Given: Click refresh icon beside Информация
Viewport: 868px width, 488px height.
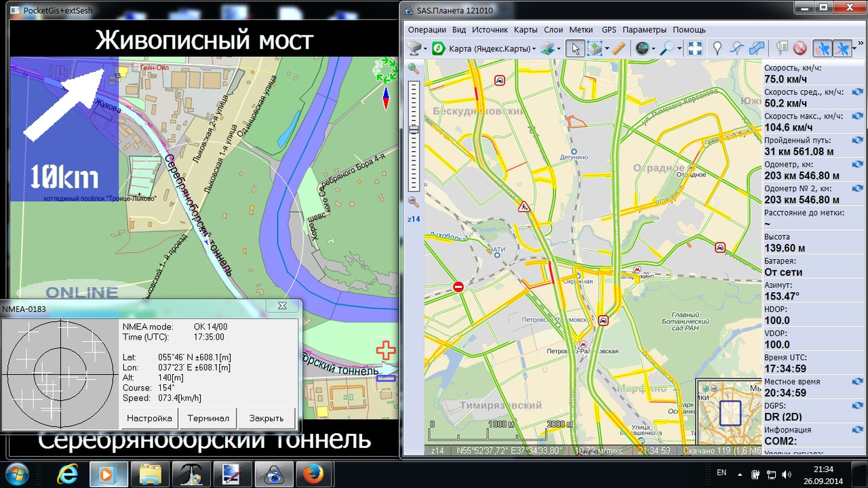Looking at the screenshot, I should tap(857, 430).
